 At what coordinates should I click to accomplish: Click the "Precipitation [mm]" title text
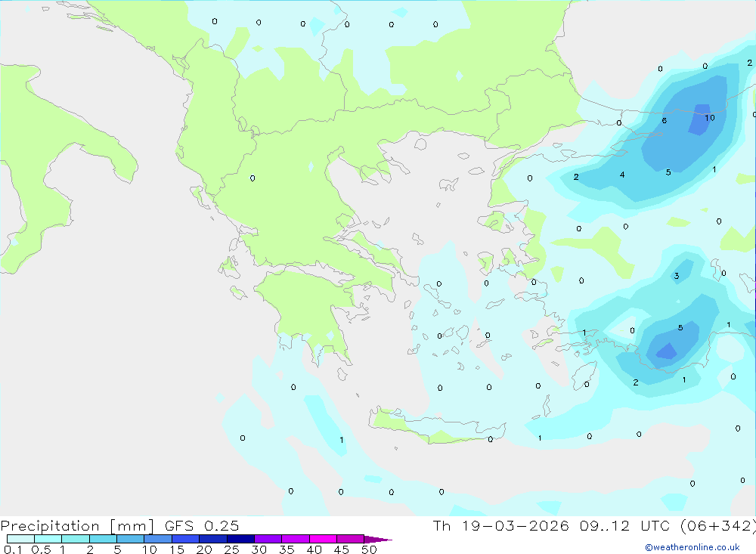pyautogui.click(x=77, y=526)
